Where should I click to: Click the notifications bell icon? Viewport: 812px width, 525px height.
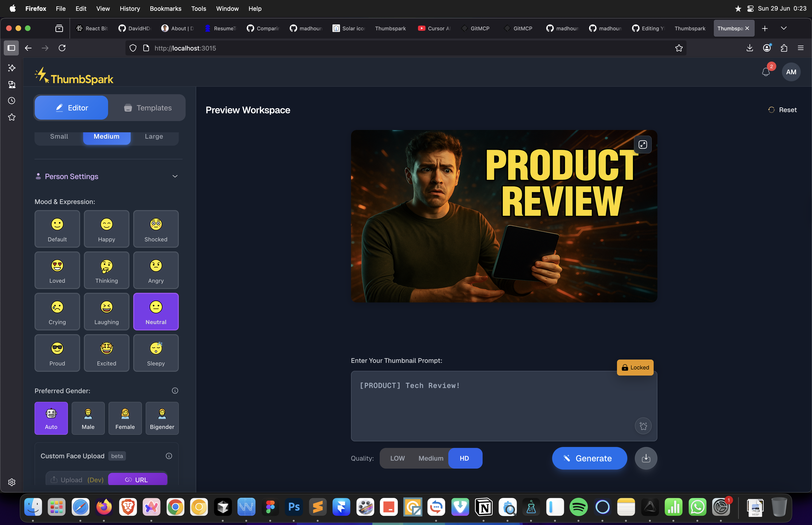[766, 72]
